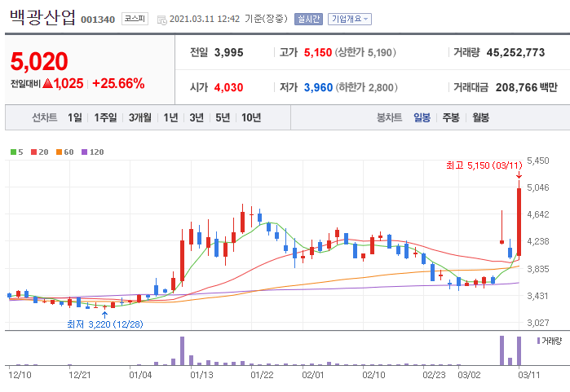570x392 pixels.
Task: Click the 02/10 date axis label
Action: (x=373, y=375)
